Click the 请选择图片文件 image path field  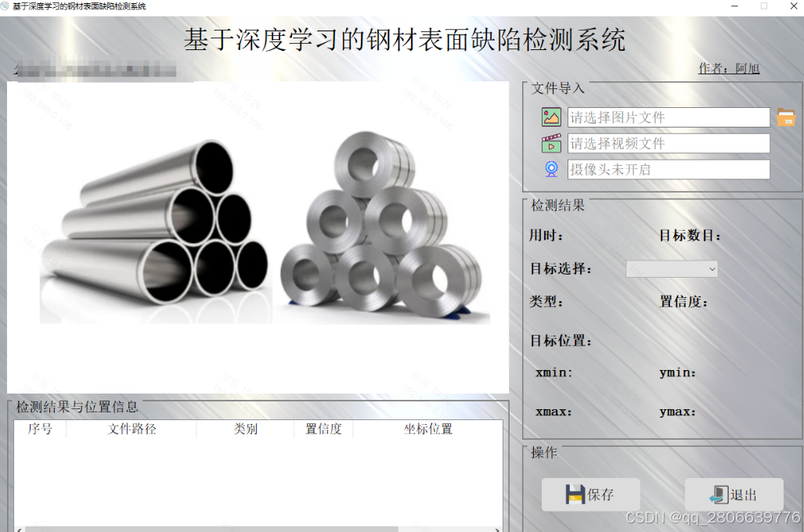pyautogui.click(x=668, y=116)
